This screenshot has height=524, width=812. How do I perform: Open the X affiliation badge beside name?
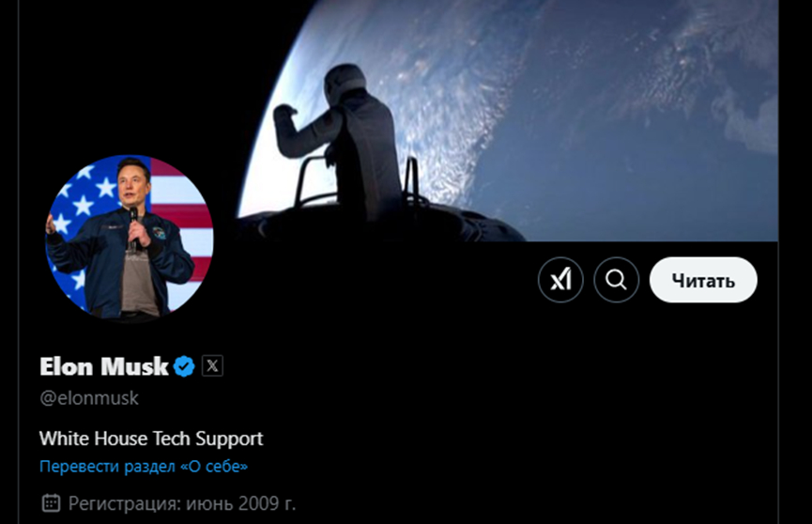tap(212, 366)
